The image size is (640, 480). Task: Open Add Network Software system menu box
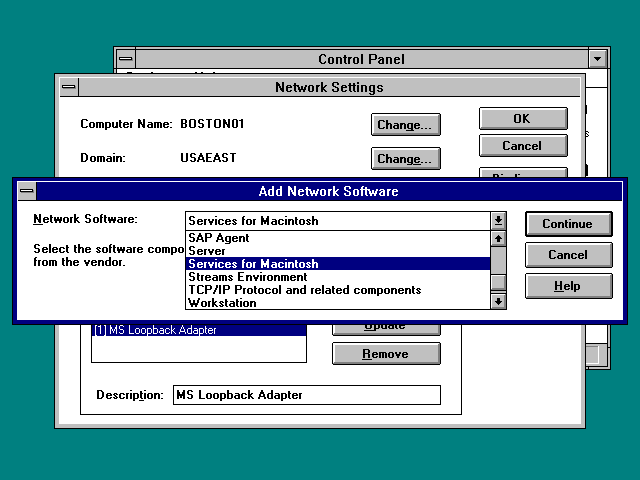coord(27,191)
